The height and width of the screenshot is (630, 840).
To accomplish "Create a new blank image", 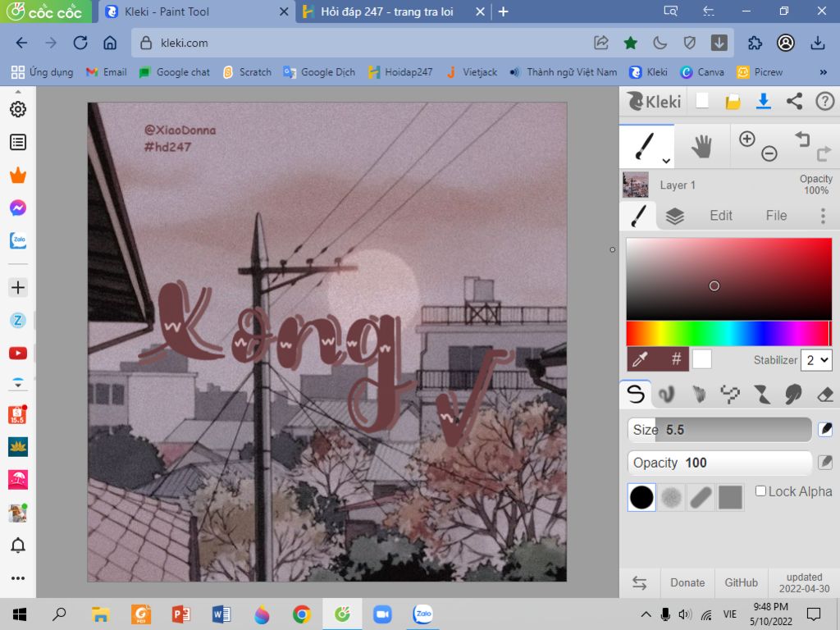I will pyautogui.click(x=702, y=101).
